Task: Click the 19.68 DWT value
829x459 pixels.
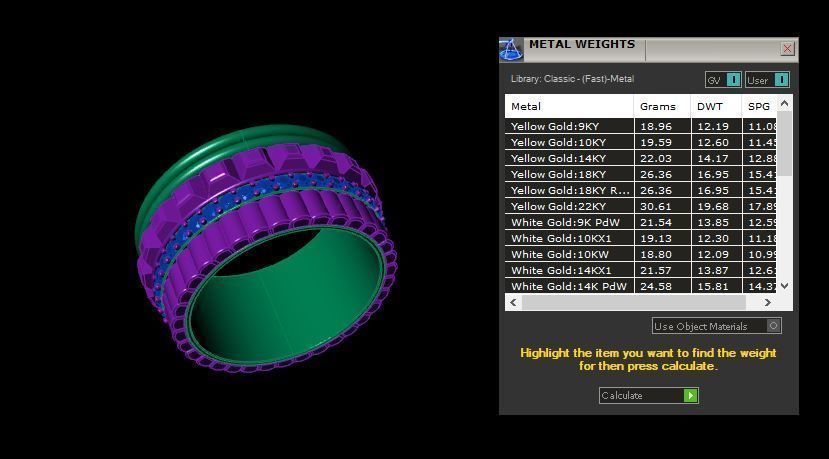Action: pos(713,206)
